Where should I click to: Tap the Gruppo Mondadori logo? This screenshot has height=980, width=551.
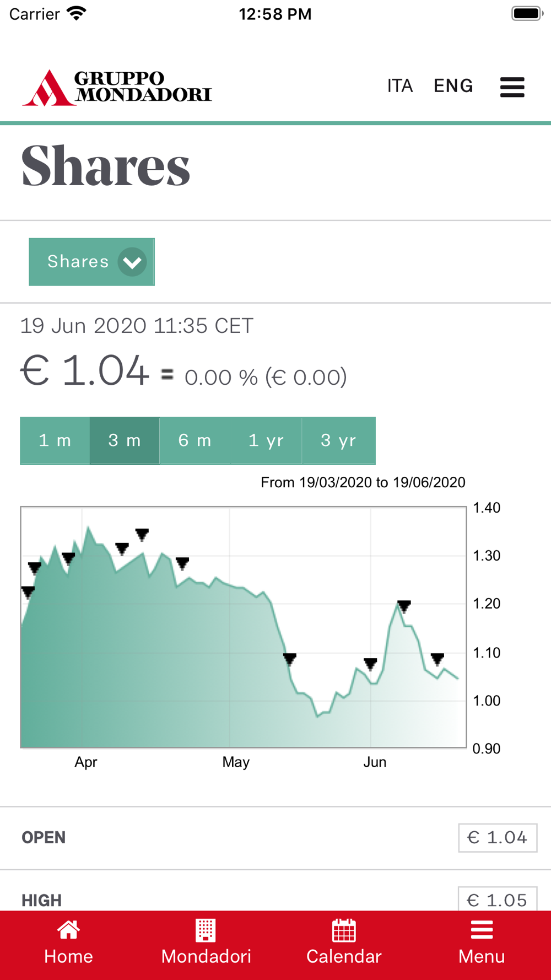(x=117, y=87)
